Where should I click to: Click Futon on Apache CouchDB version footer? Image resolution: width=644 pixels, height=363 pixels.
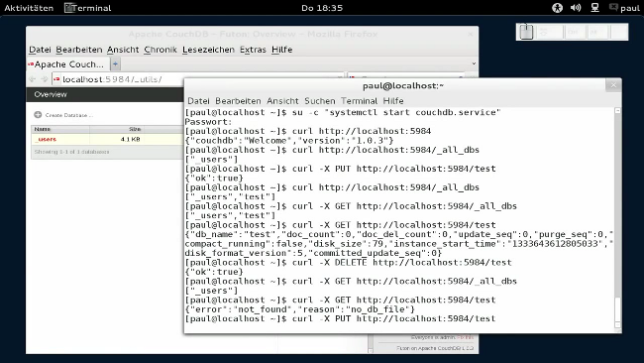(435, 348)
